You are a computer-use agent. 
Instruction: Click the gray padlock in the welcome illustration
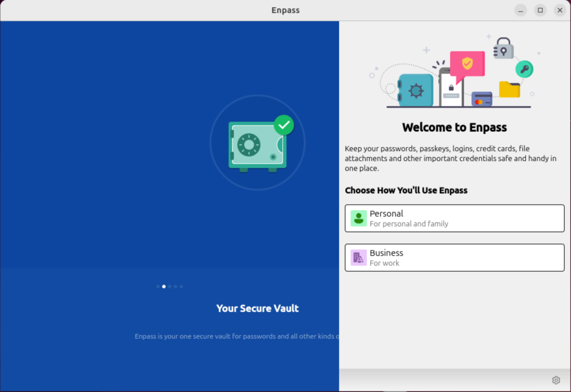504,49
